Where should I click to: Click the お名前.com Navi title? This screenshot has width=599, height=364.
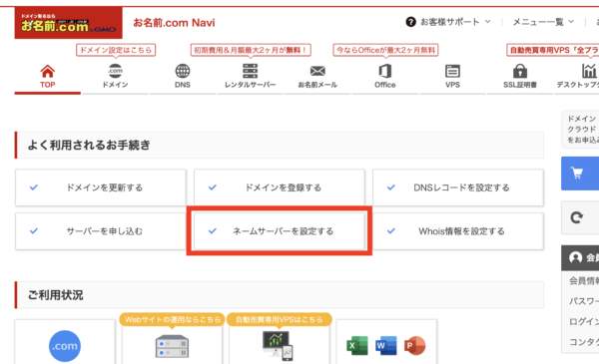click(x=174, y=23)
